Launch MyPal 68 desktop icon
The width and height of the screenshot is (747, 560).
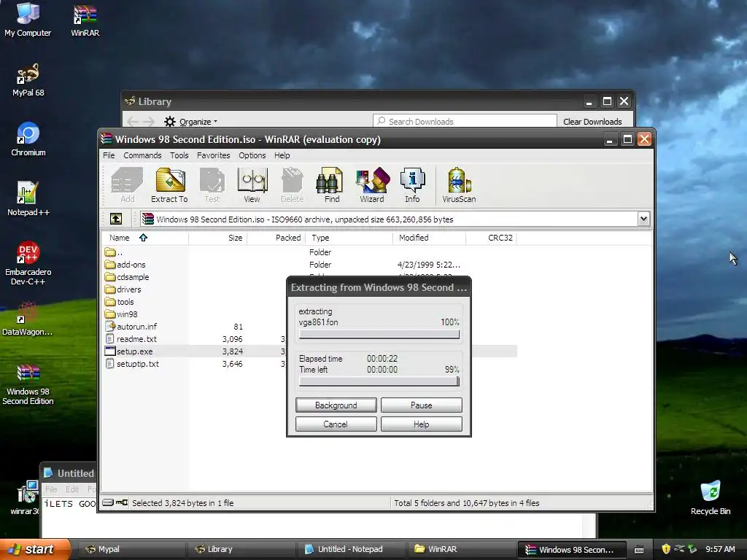[28, 79]
